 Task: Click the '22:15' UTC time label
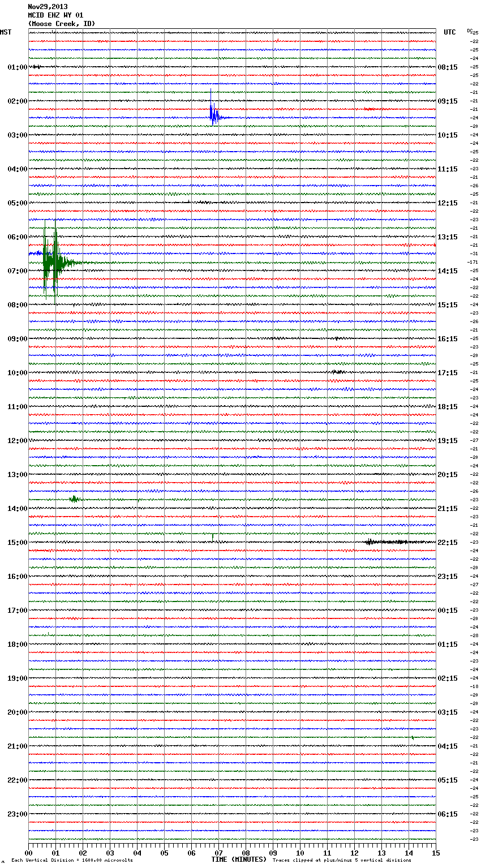[448, 543]
